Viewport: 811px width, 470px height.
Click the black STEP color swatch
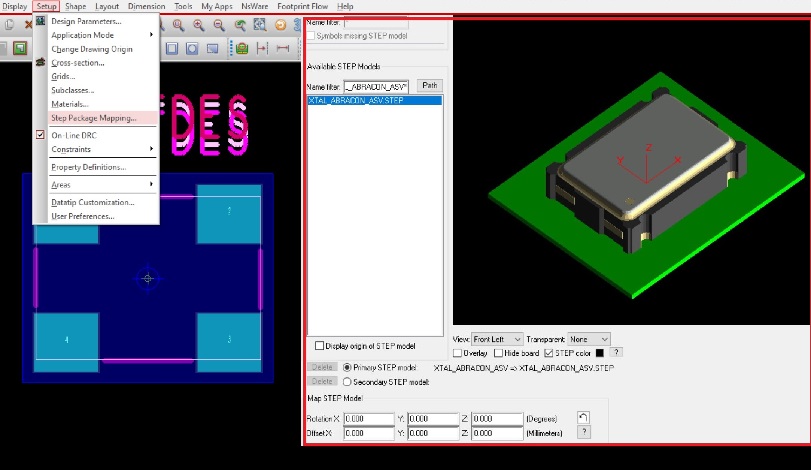599,352
